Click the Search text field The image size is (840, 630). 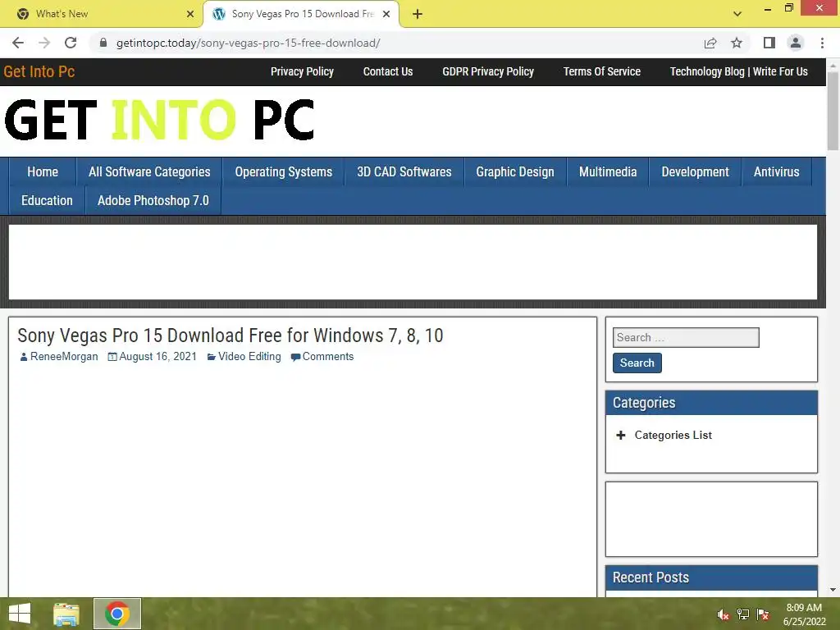click(686, 337)
